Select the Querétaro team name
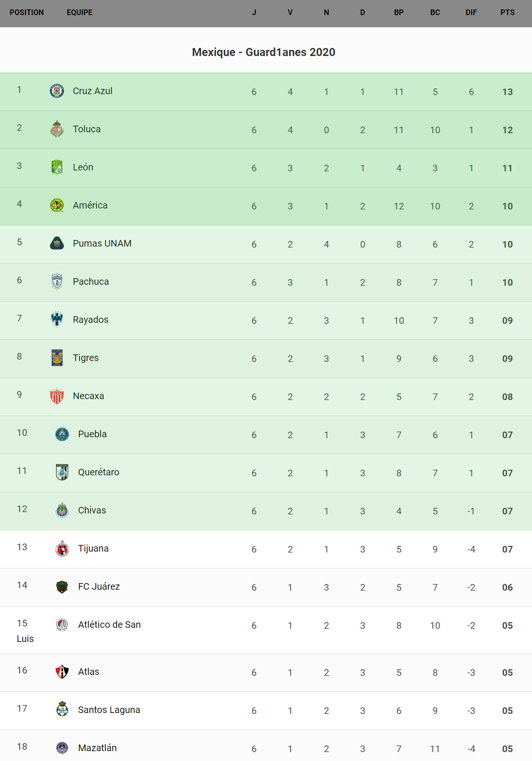 click(98, 472)
